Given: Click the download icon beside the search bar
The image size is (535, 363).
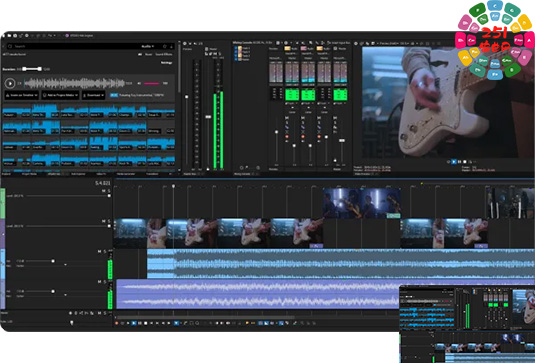Looking at the screenshot, I should 172,46.
